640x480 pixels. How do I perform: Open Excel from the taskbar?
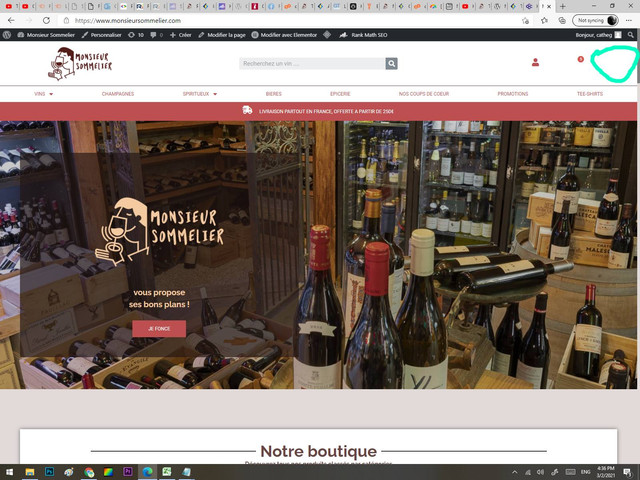point(167,472)
